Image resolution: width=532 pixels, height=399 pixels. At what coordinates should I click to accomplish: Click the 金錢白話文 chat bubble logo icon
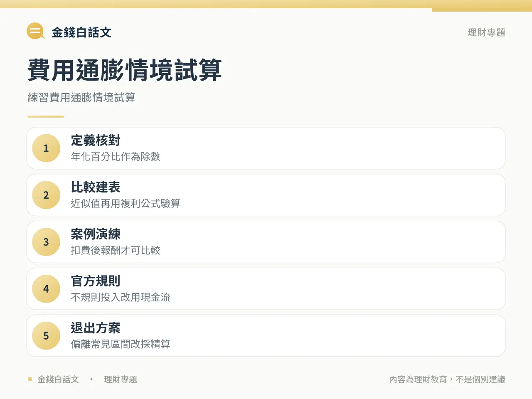(x=36, y=31)
